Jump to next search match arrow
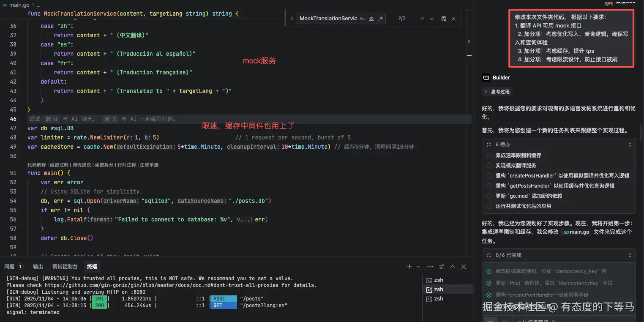The image size is (644, 322). coord(432,19)
